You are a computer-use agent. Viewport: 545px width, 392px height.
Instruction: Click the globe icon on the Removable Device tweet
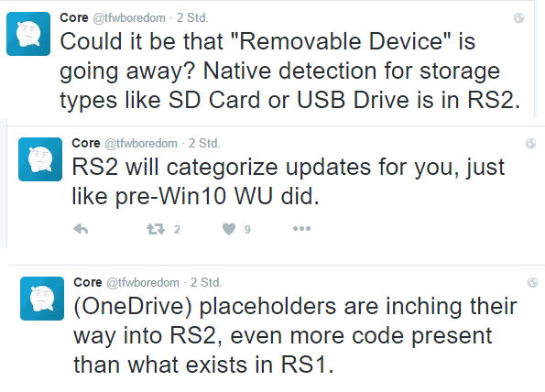point(519,17)
